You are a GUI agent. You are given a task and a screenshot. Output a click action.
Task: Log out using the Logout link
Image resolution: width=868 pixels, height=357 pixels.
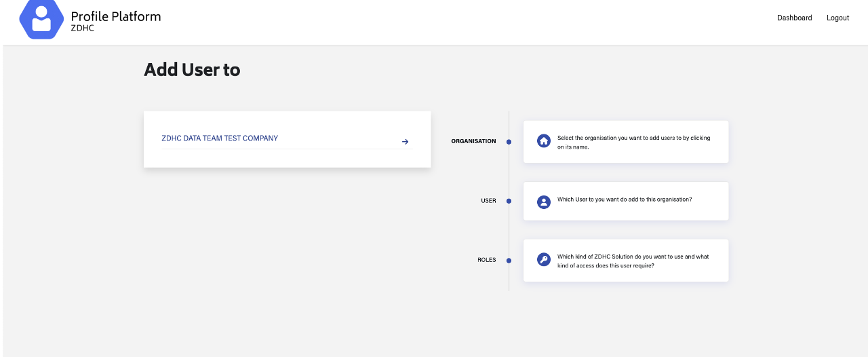(x=837, y=18)
